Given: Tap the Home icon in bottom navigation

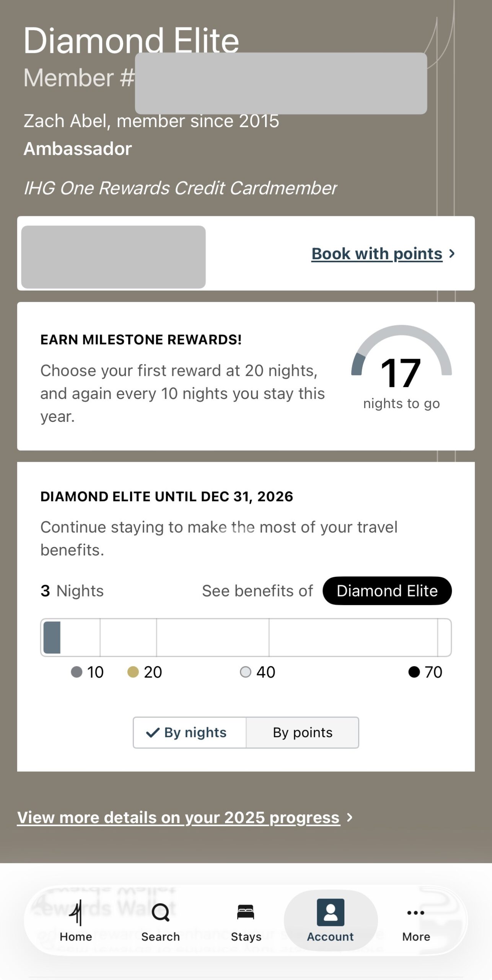Looking at the screenshot, I should point(76,912).
